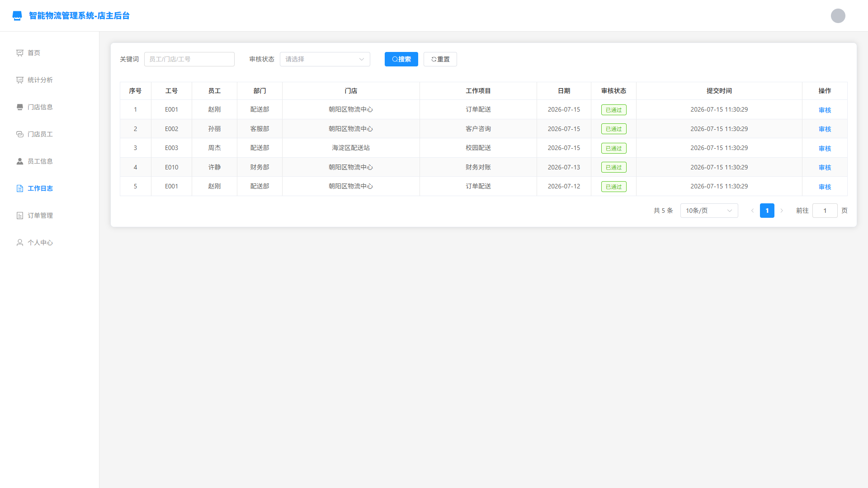Viewport: 868px width, 488px height.
Task: Click the 已通过 tag in 孙丽 row
Action: coord(614,129)
